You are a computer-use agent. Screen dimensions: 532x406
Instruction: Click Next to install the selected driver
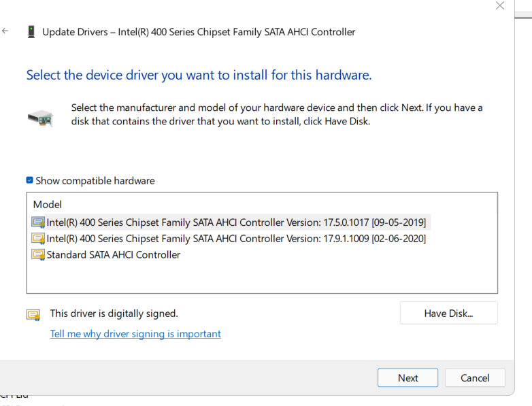click(408, 378)
